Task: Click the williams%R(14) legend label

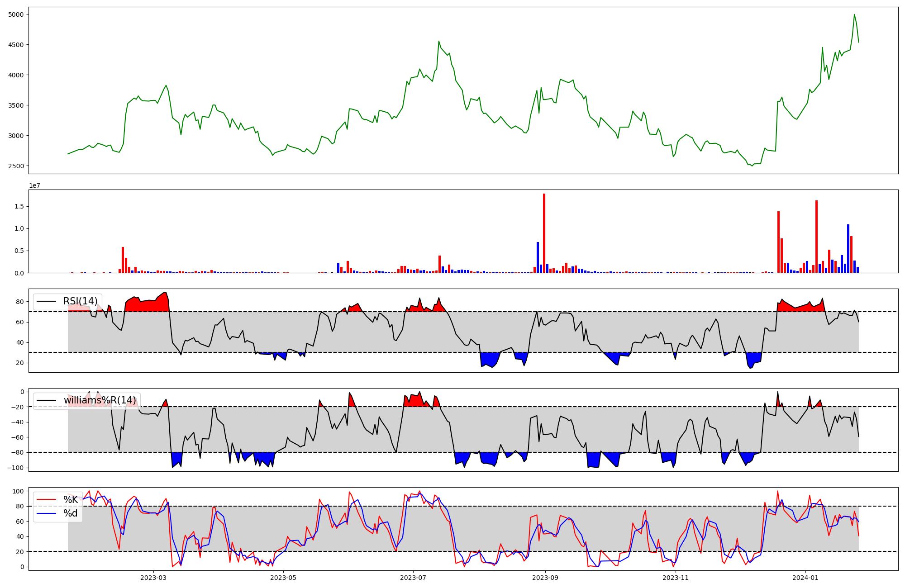Action: pyautogui.click(x=100, y=400)
